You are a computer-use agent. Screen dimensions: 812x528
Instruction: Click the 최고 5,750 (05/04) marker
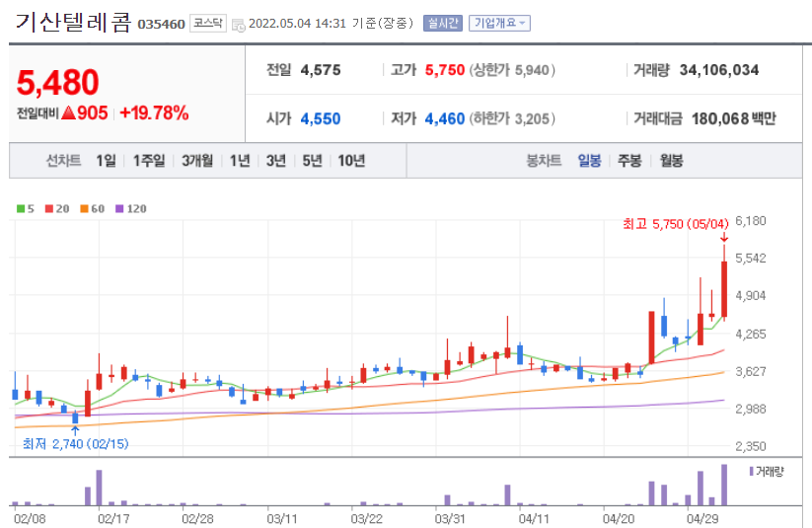pyautogui.click(x=675, y=224)
